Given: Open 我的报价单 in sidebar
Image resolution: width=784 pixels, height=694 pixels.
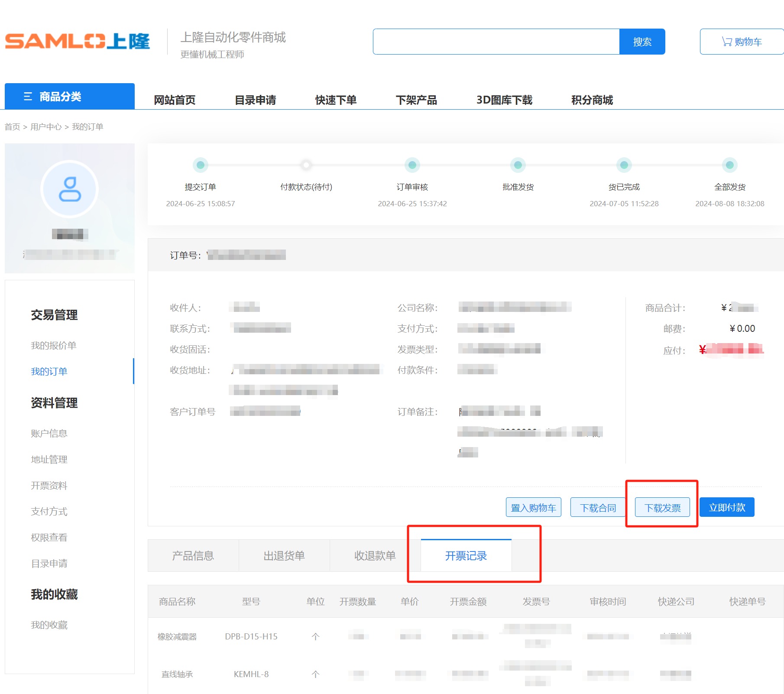Looking at the screenshot, I should (54, 345).
